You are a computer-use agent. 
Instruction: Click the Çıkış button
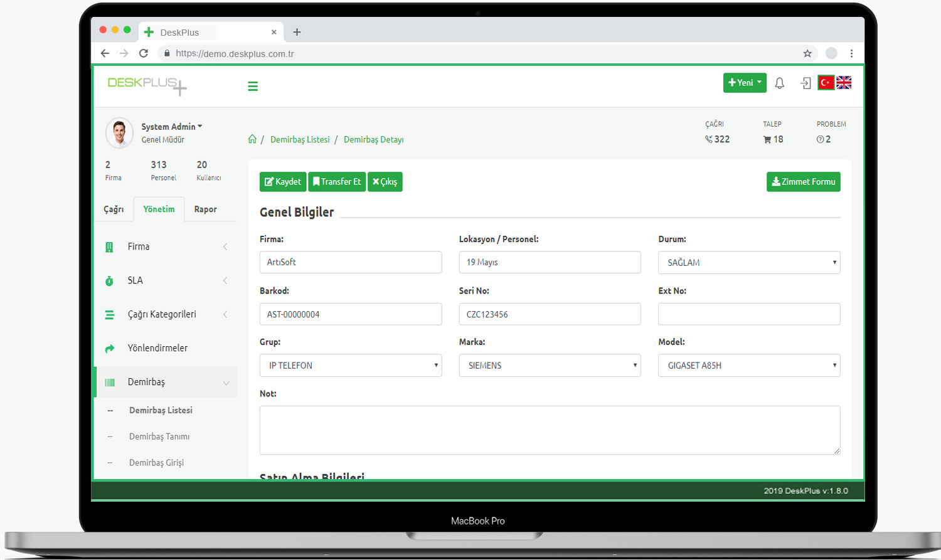click(385, 182)
